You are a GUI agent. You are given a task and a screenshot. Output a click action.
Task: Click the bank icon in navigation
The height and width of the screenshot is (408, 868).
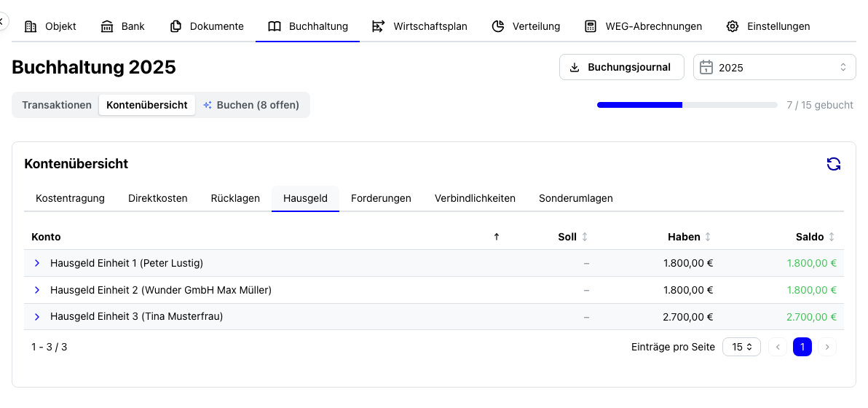pyautogui.click(x=107, y=26)
